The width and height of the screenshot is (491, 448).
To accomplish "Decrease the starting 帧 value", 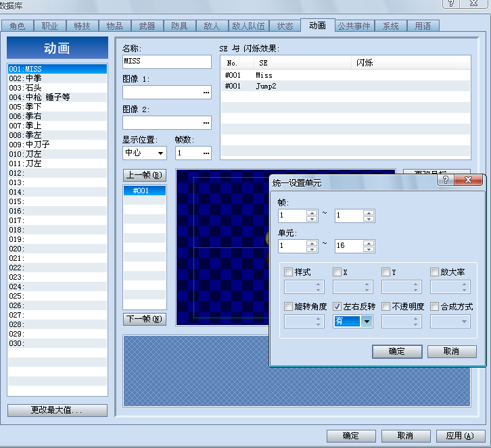I will (x=312, y=219).
